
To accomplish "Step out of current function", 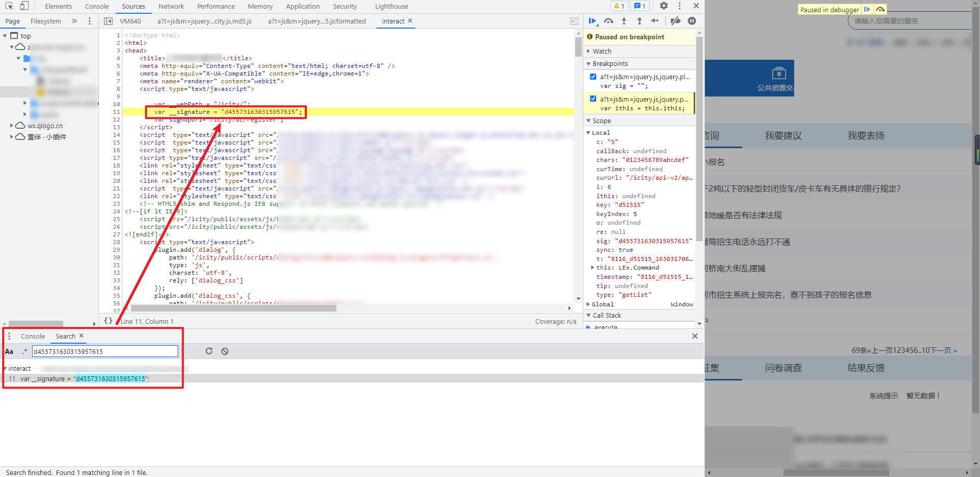I will pyautogui.click(x=639, y=21).
